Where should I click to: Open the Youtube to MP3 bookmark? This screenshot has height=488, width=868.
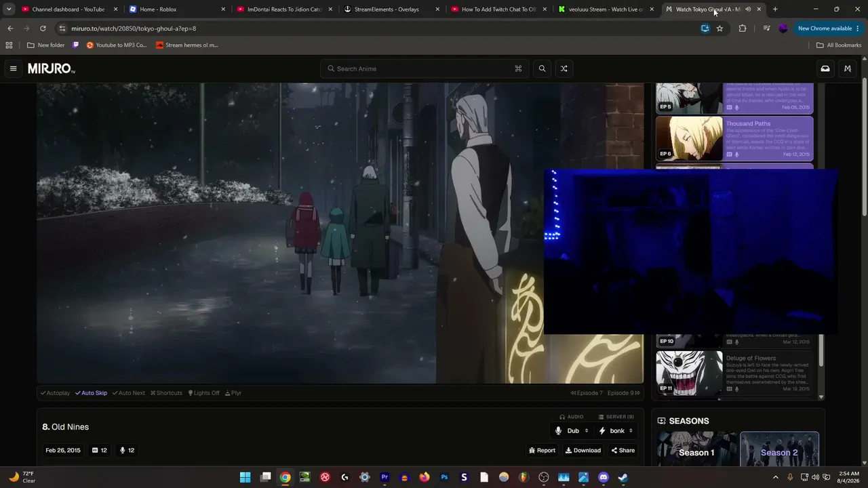point(117,45)
